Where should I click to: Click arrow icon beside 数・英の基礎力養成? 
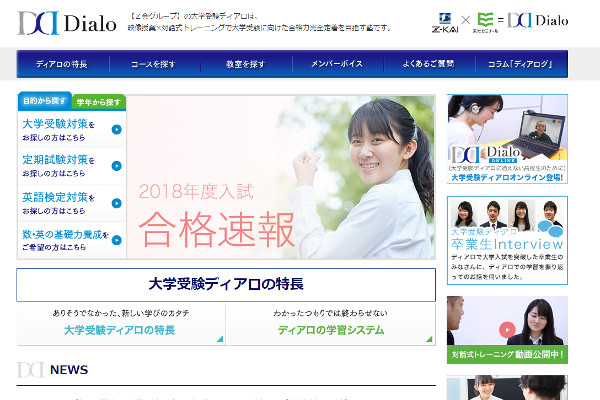point(116,240)
